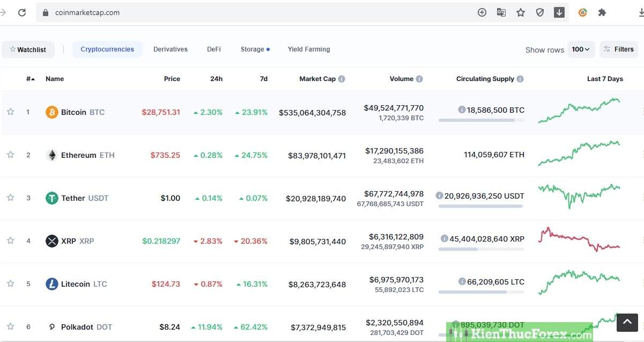Switch to the DeFi tab
The height and width of the screenshot is (342, 644).
pyautogui.click(x=214, y=49)
